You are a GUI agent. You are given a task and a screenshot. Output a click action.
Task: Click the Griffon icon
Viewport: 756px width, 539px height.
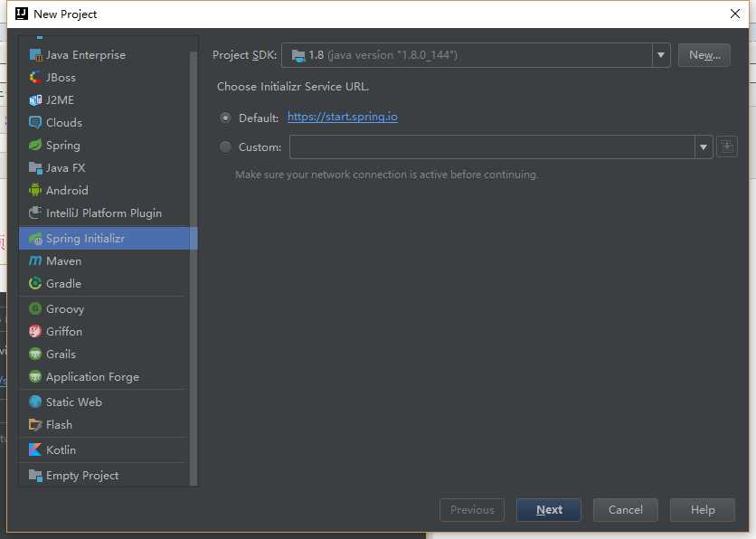[x=35, y=331]
